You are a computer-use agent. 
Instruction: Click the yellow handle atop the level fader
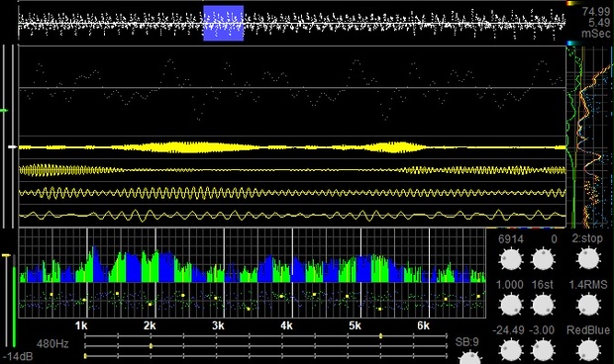(7, 255)
